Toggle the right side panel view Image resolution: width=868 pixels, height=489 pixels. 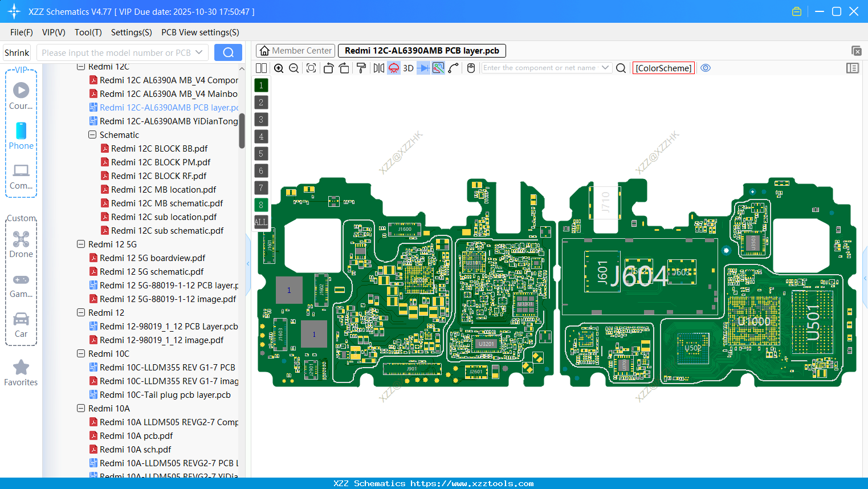point(853,68)
